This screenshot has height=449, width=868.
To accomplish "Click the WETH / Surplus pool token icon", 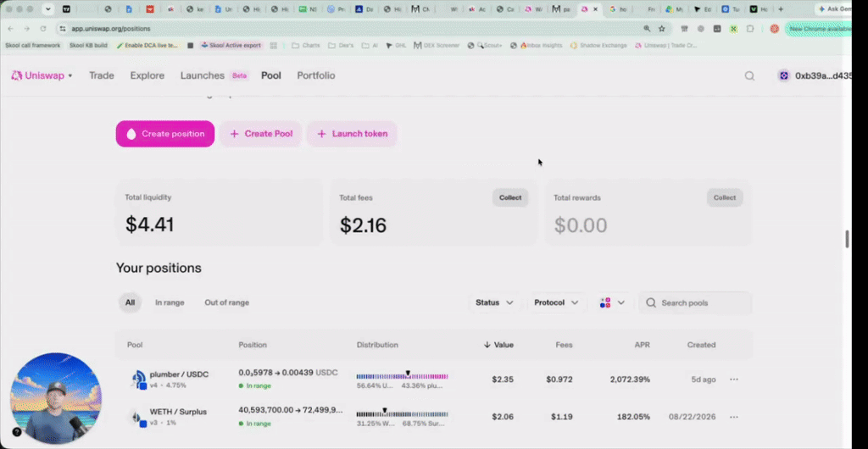I will pos(138,418).
